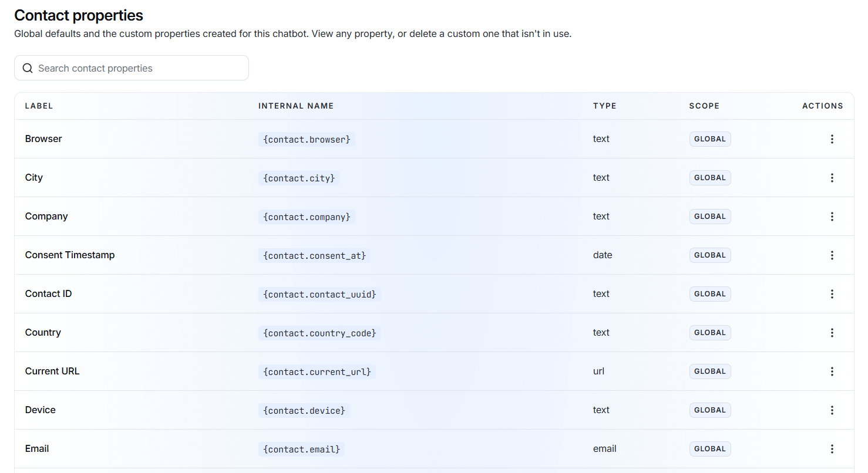The width and height of the screenshot is (868, 473).
Task: Open actions menu for Device row
Action: coord(832,410)
